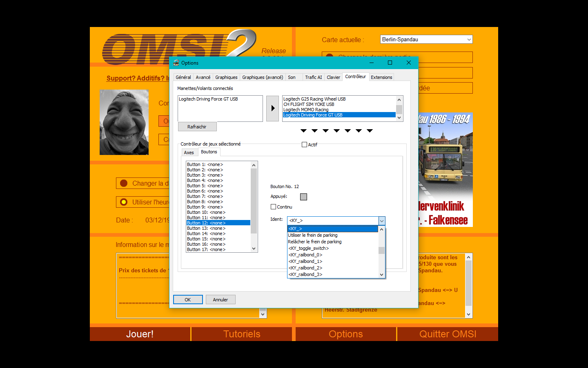Click the Spandau bus map preview image
Image resolution: width=588 pixels, height=368 pixels.
click(x=445, y=170)
